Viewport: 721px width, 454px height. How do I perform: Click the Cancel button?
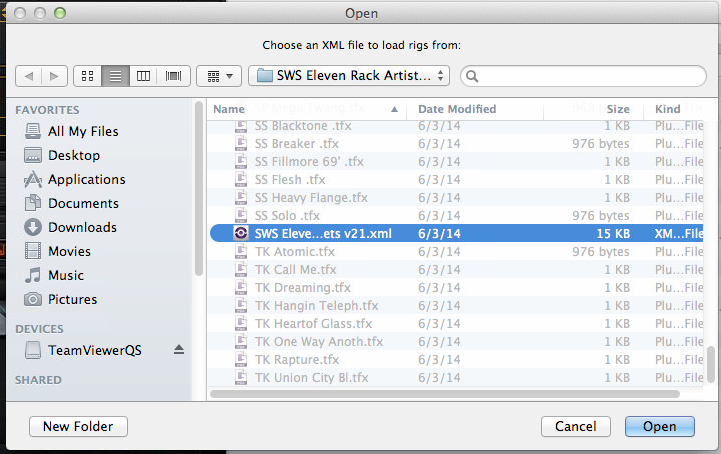575,426
